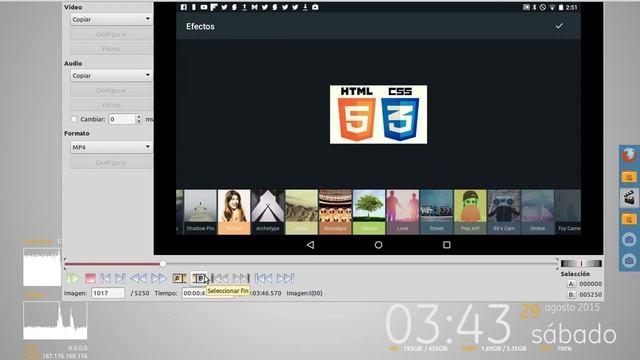Select the Love effect
Viewport: 640px width, 360px height.
pos(402,212)
